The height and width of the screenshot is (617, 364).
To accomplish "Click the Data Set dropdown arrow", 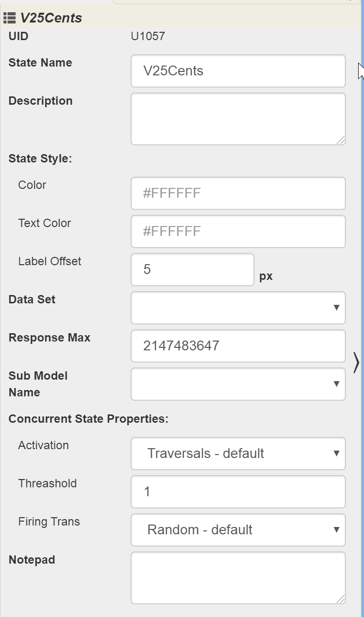I will click(x=336, y=308).
